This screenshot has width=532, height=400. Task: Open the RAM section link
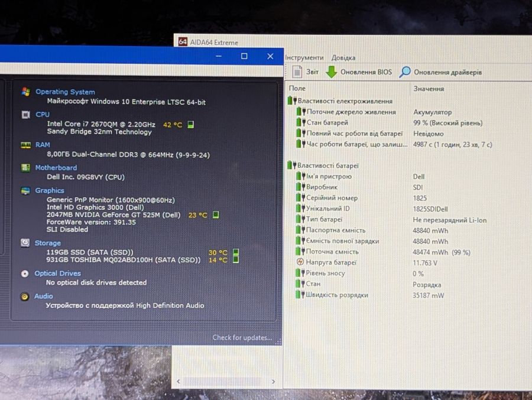43,145
